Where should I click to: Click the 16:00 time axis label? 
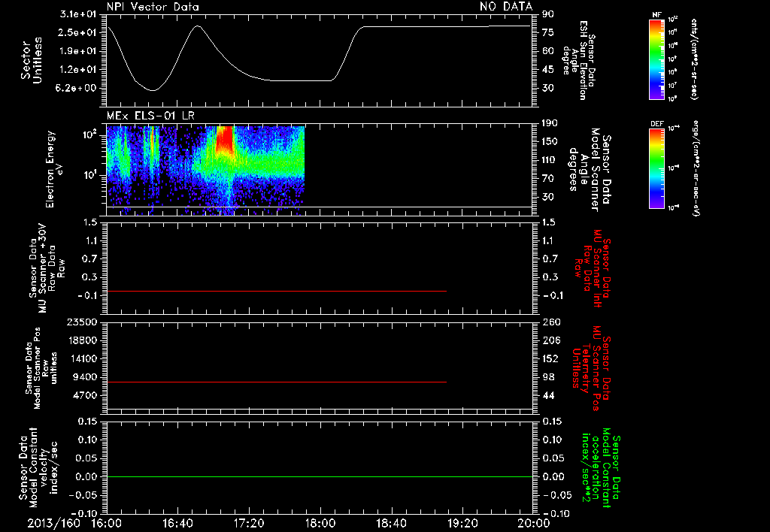(x=107, y=523)
